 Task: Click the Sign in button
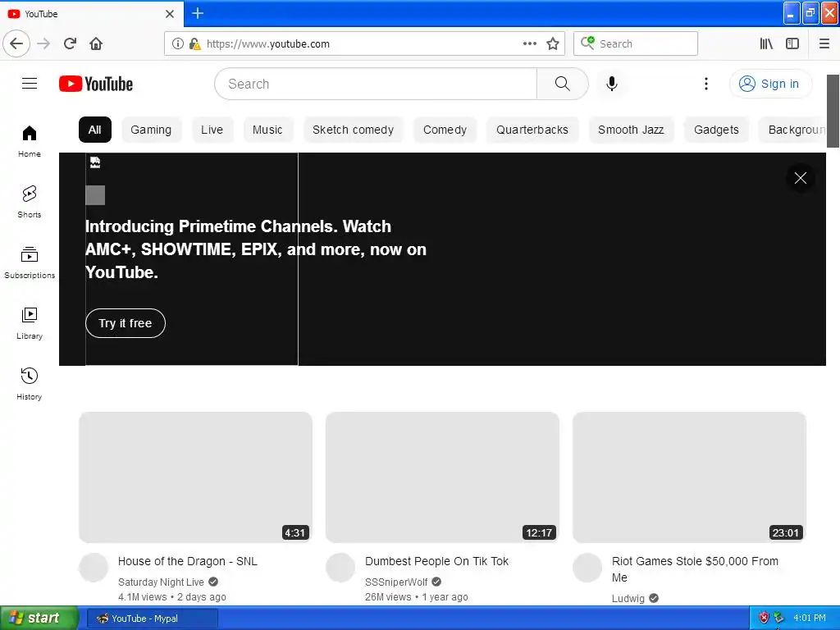click(x=770, y=84)
